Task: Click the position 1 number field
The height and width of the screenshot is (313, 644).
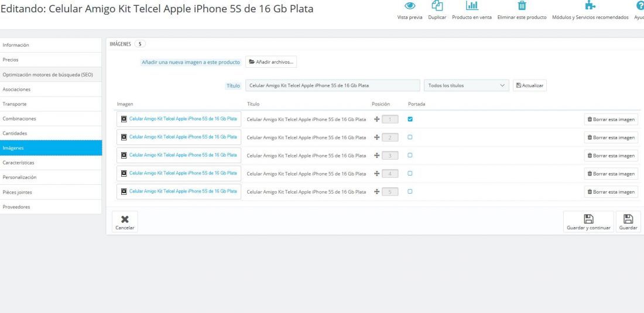Action: [390, 119]
